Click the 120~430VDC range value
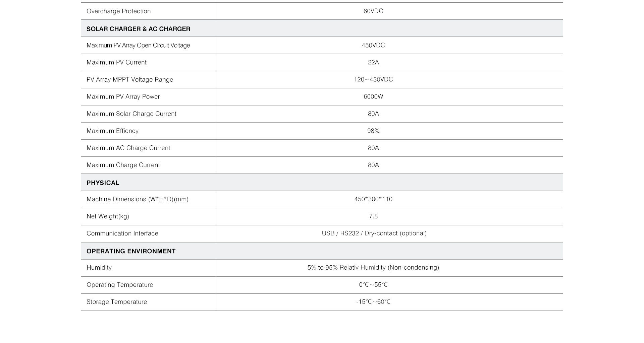 click(x=373, y=79)
